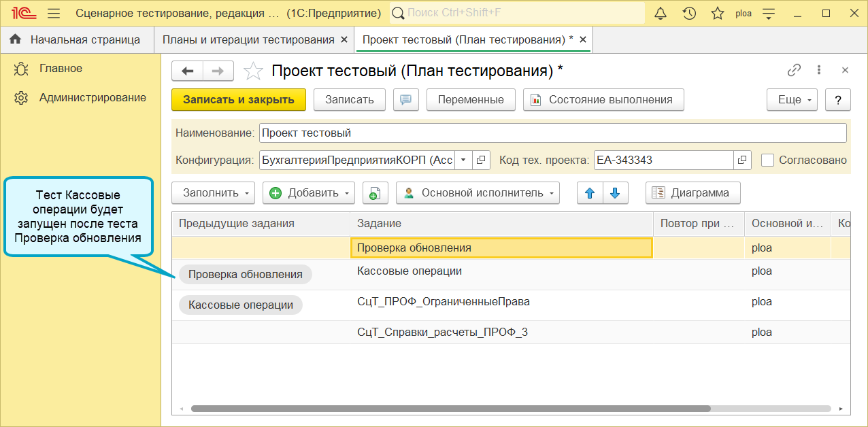Image resolution: width=868 pixels, height=427 pixels.
Task: Move task down with blue arrow
Action: [615, 193]
